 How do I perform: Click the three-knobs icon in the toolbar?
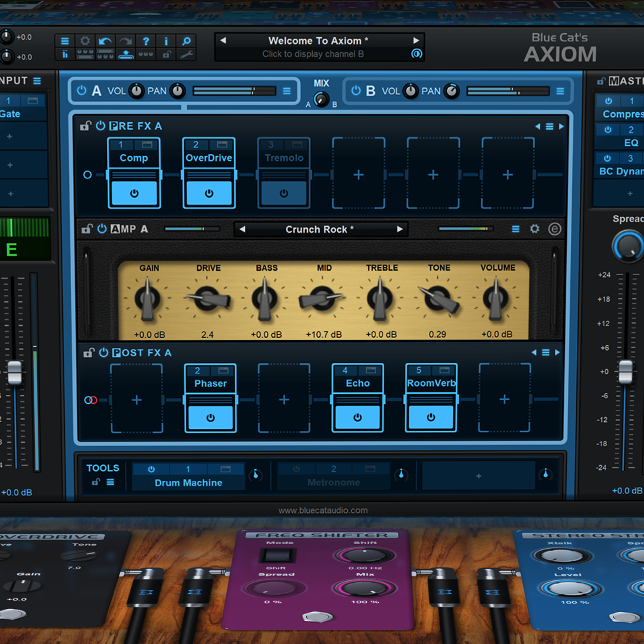click(x=146, y=54)
